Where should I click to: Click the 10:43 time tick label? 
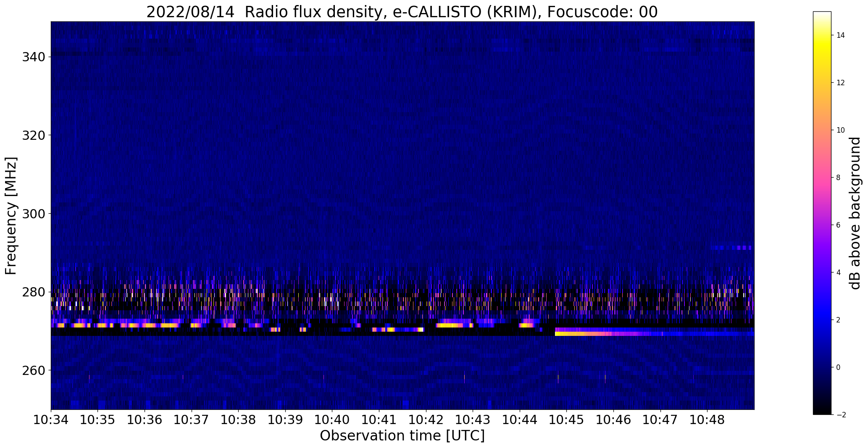tap(473, 420)
